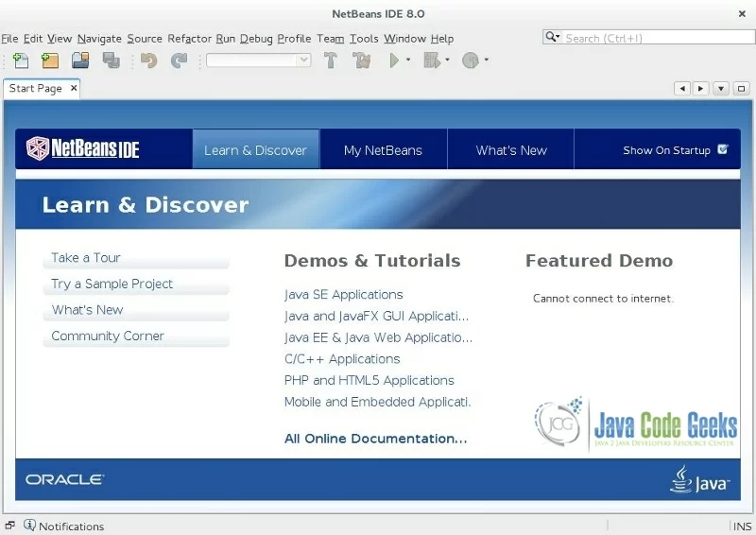Click the Java logo in footer
756x535 pixels.
pos(699,479)
